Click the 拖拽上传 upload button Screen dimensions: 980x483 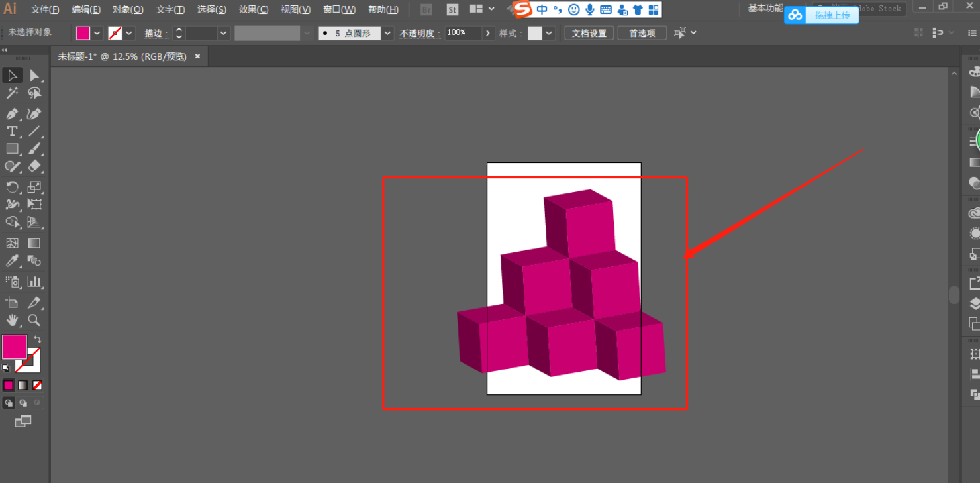point(822,15)
